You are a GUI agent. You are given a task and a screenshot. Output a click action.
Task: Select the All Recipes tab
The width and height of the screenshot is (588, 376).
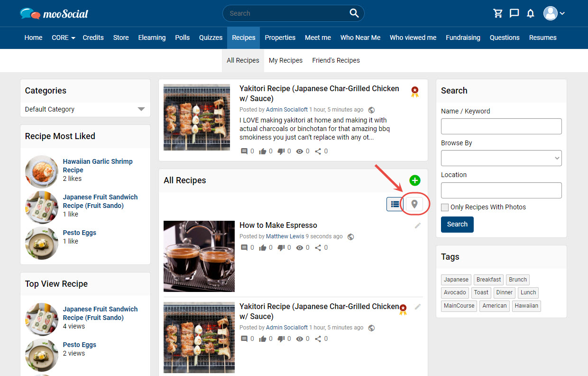[243, 60]
